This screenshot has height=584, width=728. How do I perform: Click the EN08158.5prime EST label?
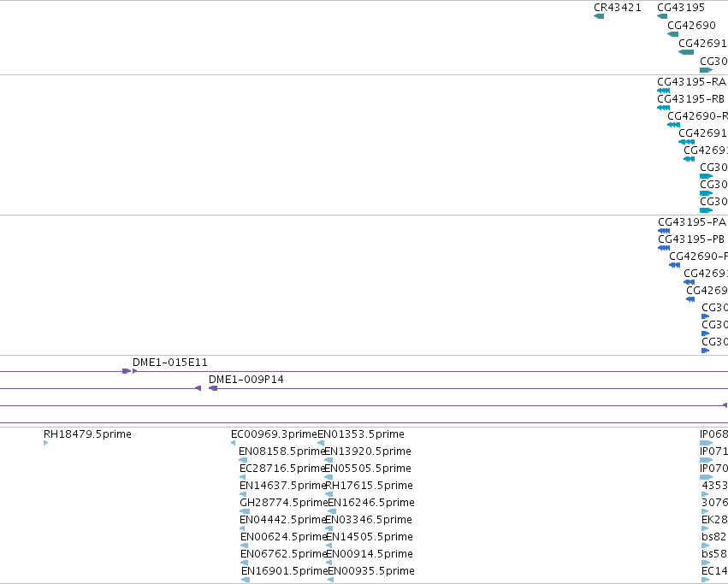click(281, 451)
